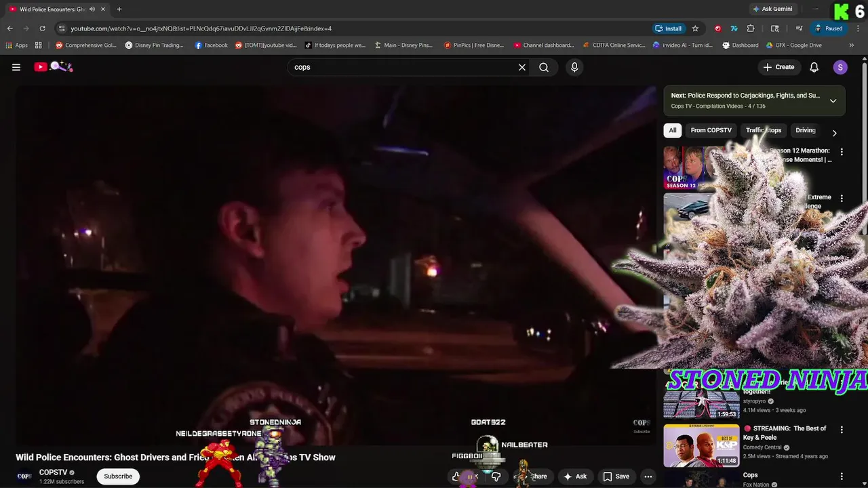Collapse the playlist panel with its chevron

point(833,101)
